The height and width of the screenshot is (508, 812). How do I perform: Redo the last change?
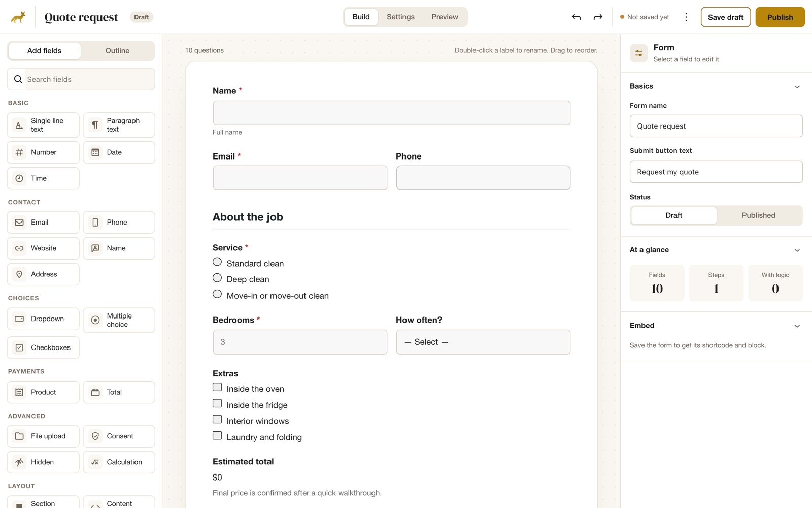pos(598,17)
